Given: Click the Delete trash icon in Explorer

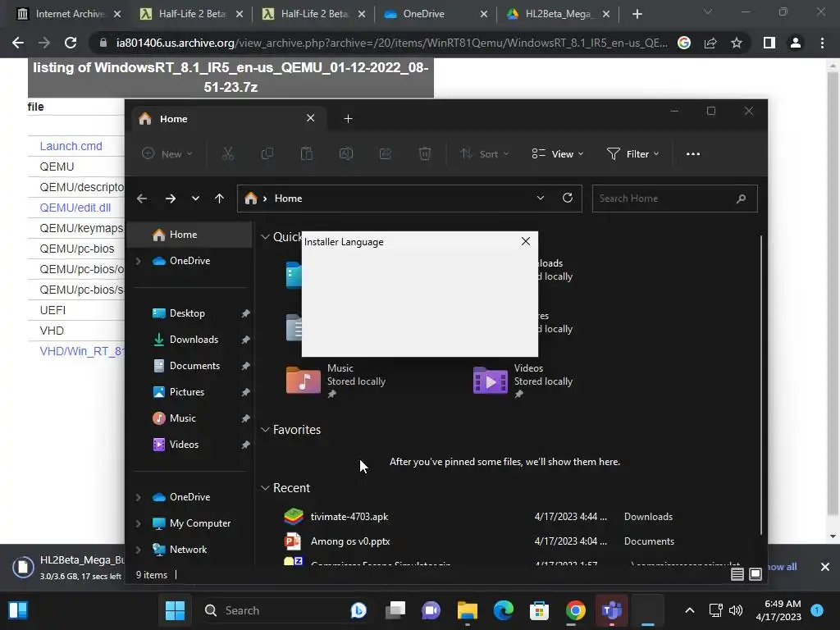Looking at the screenshot, I should [x=425, y=153].
